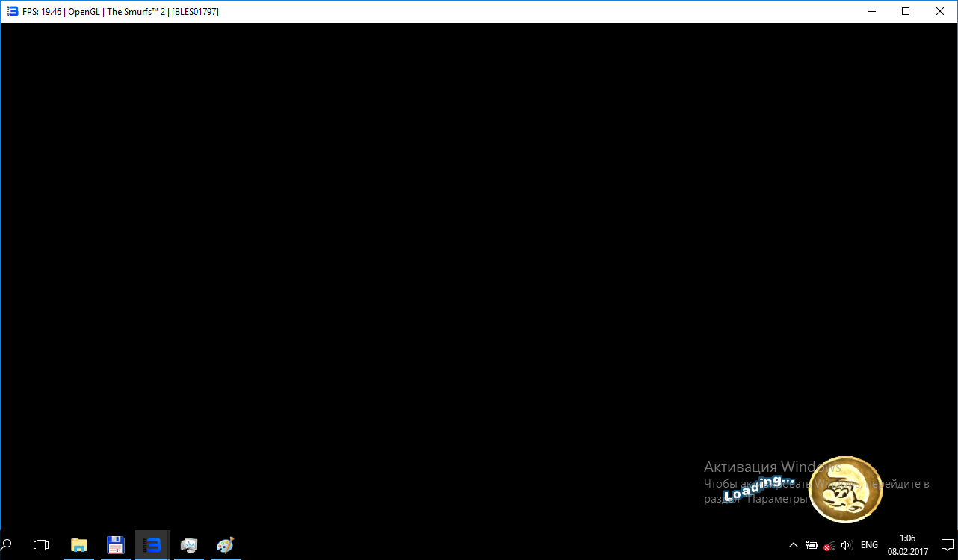Check battery status in the system tray
Viewport: 958px width, 560px height.
pyautogui.click(x=812, y=545)
